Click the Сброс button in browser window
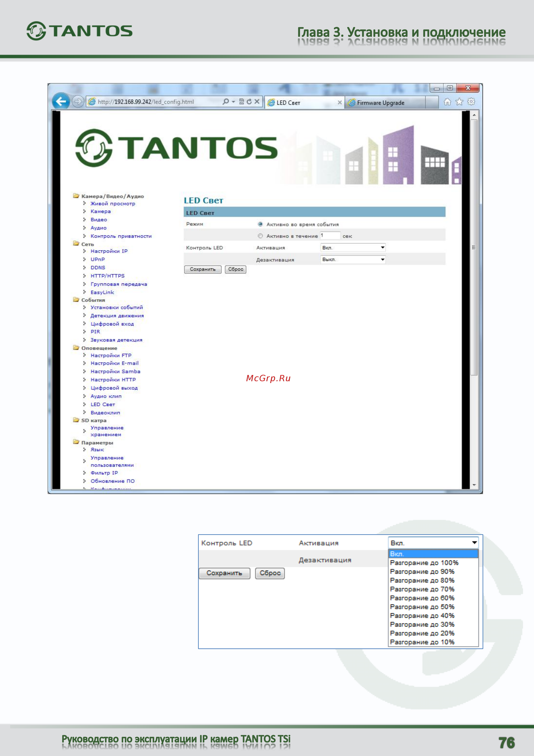Screen dimensions: 534x756 pyautogui.click(x=236, y=269)
